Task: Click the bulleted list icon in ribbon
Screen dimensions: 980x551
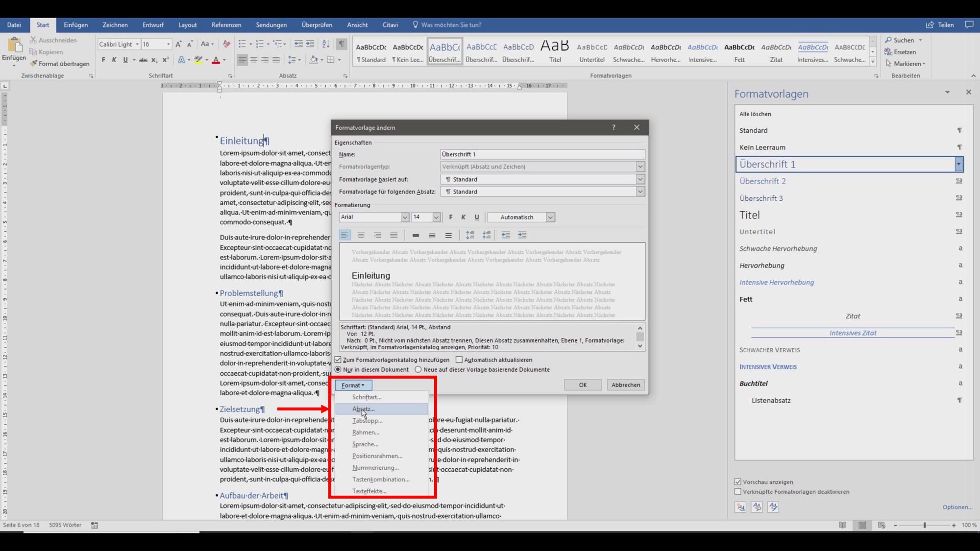Action: tap(242, 44)
